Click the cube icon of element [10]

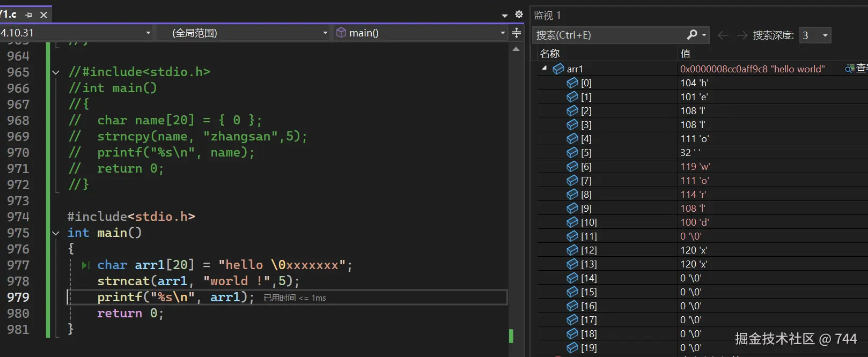[x=572, y=222]
